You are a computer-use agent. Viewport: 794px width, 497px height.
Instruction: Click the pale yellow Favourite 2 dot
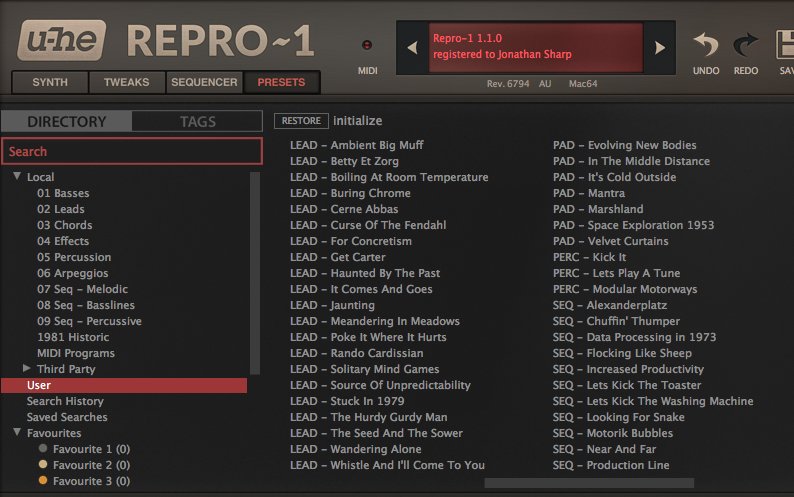(x=43, y=464)
